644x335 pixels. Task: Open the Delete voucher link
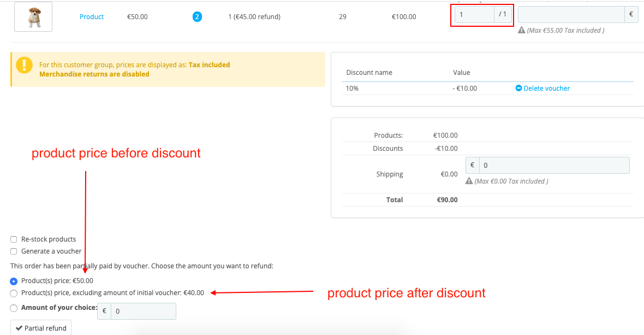pyautogui.click(x=546, y=88)
